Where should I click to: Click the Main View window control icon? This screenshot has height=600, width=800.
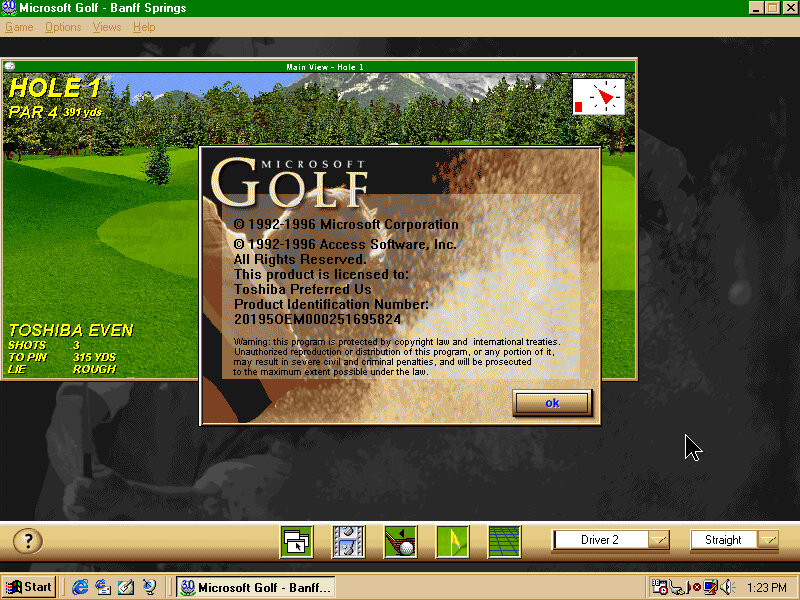pyautogui.click(x=10, y=67)
